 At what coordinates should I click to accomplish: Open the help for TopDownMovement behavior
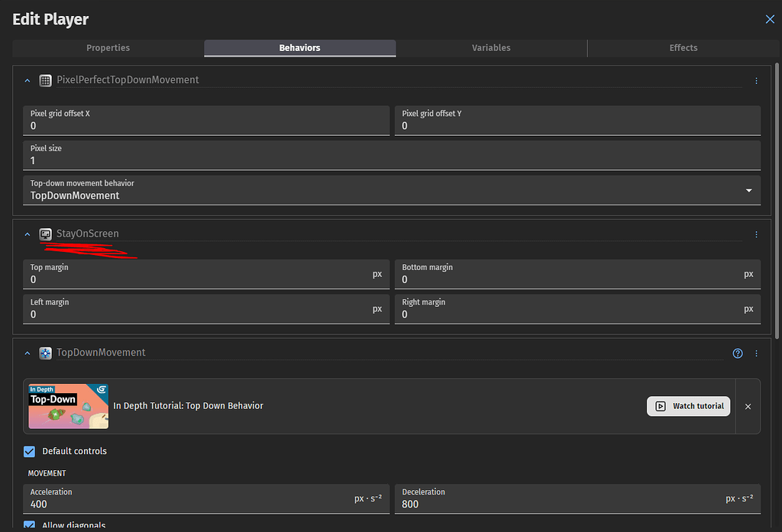[x=737, y=353]
